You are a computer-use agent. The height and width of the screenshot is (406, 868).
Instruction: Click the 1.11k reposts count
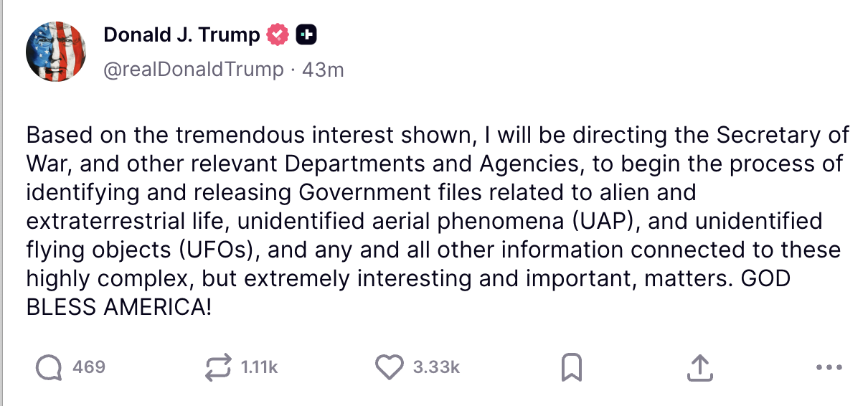click(x=259, y=368)
